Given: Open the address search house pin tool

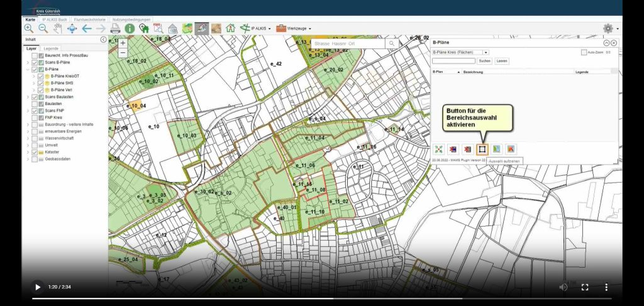Looking at the screenshot, I should coord(144,28).
